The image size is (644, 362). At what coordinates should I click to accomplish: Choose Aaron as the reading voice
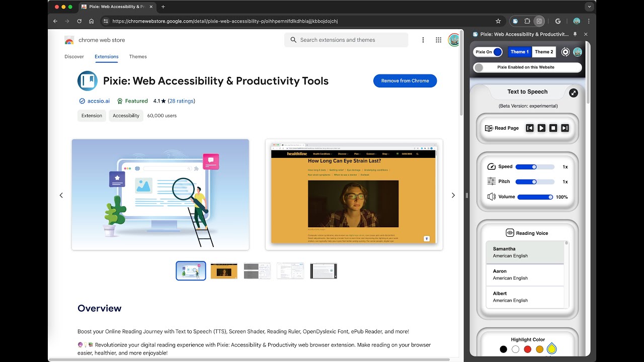(525, 275)
